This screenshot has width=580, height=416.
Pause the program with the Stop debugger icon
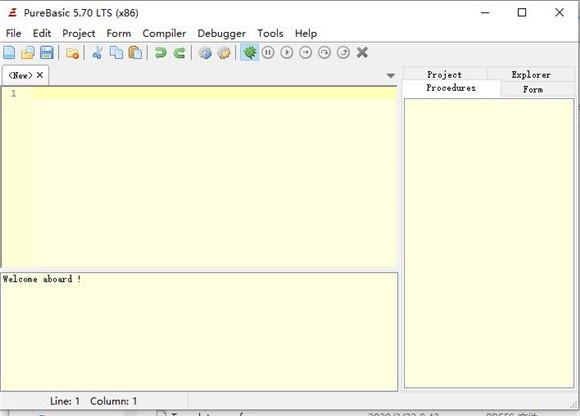(268, 53)
